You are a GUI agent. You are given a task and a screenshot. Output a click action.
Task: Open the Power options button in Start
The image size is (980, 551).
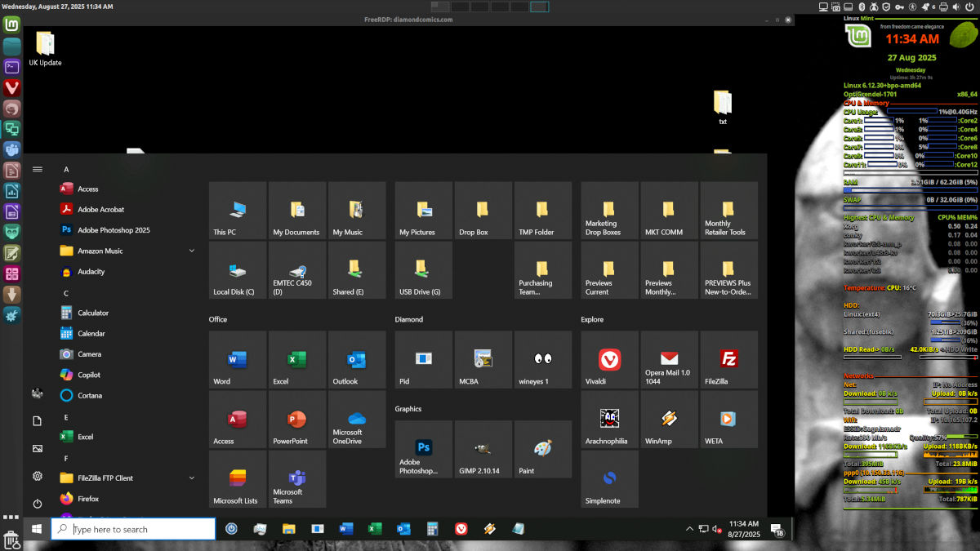pos(37,504)
